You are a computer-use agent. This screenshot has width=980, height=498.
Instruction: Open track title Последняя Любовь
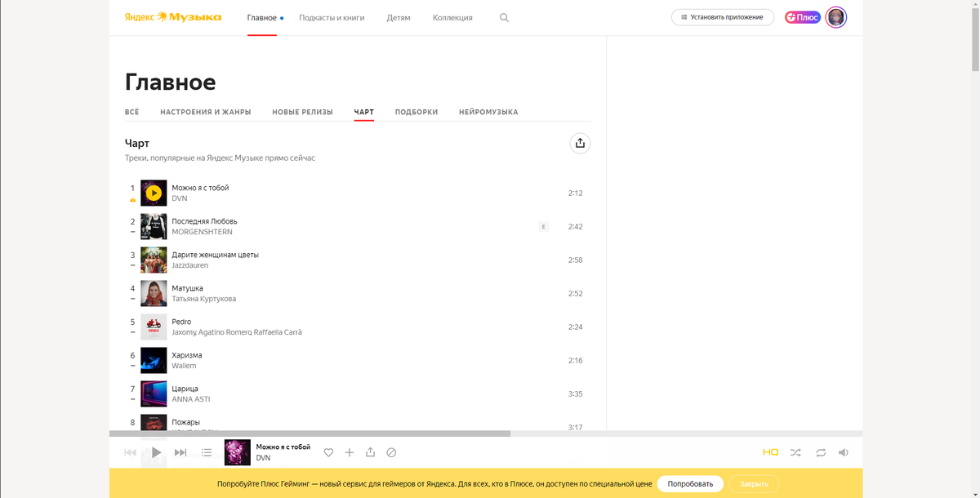204,221
